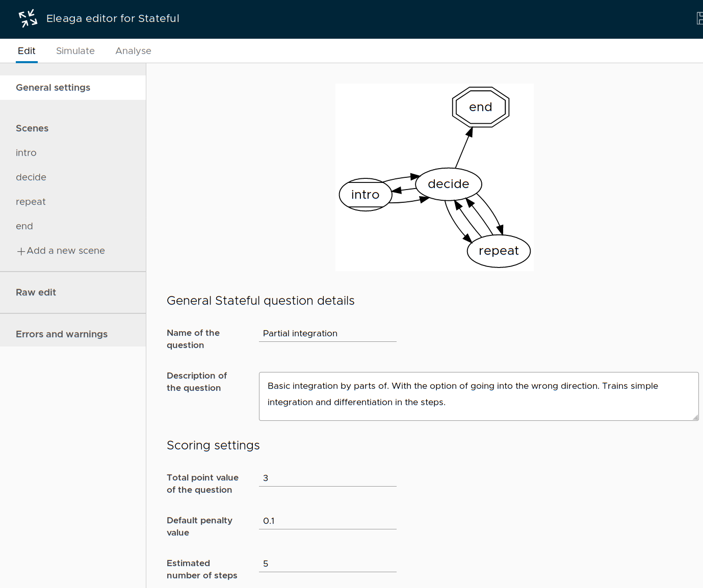Screen dimensions: 703x588
Task: Click the plus icon for adding a scene
Action: [21, 251]
